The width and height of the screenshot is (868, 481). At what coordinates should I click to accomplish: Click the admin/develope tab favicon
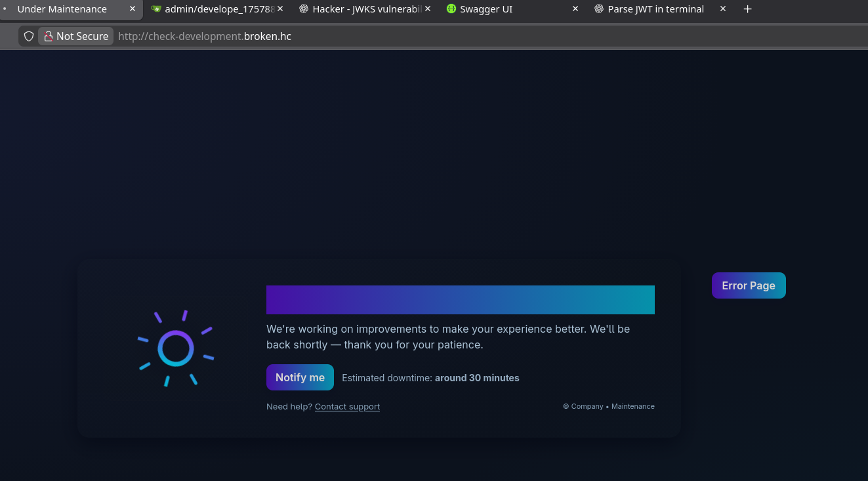pyautogui.click(x=155, y=9)
